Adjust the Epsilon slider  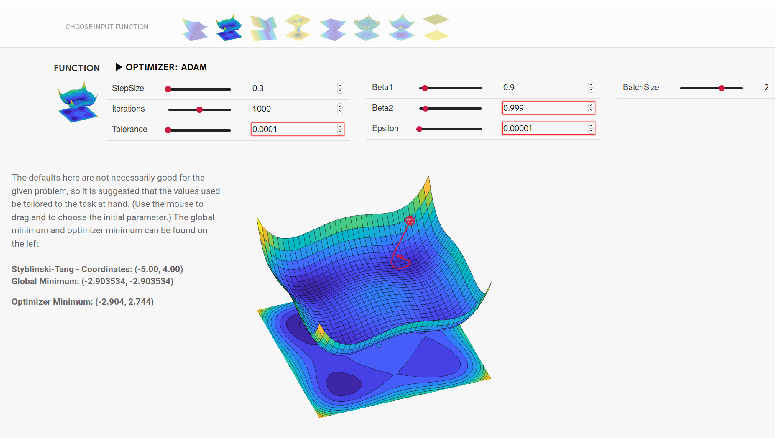coord(450,129)
